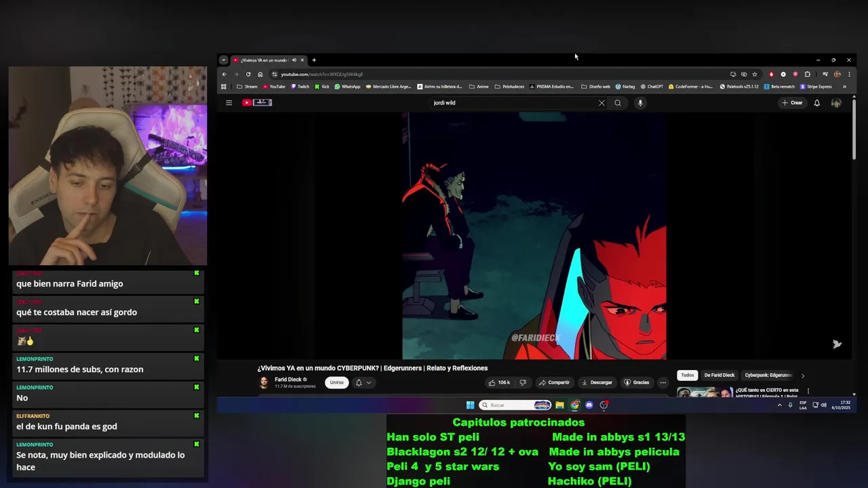Viewport: 868px width, 488px height.
Task: Share the video via Compartir
Action: (555, 382)
